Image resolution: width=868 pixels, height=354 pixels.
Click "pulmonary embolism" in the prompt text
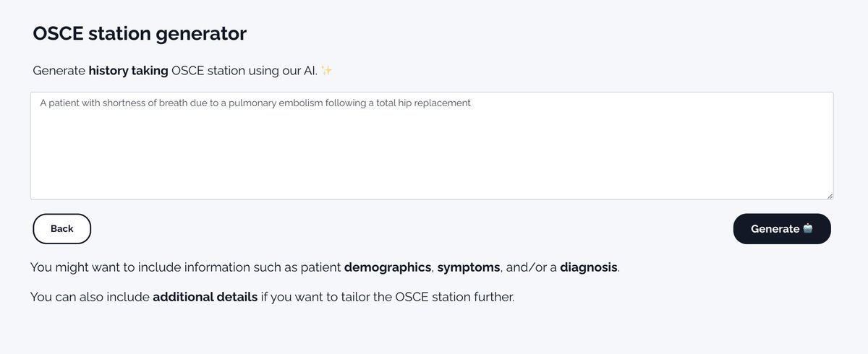click(252, 103)
